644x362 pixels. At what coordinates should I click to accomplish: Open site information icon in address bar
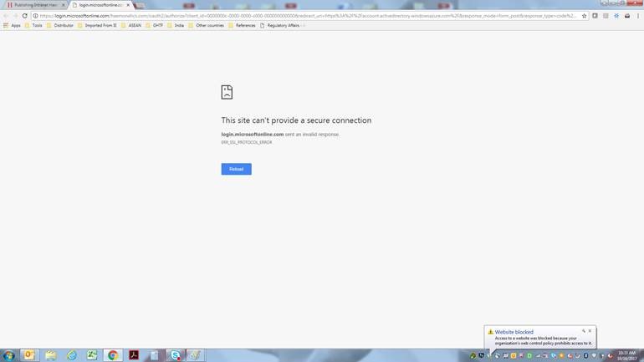coord(36,16)
